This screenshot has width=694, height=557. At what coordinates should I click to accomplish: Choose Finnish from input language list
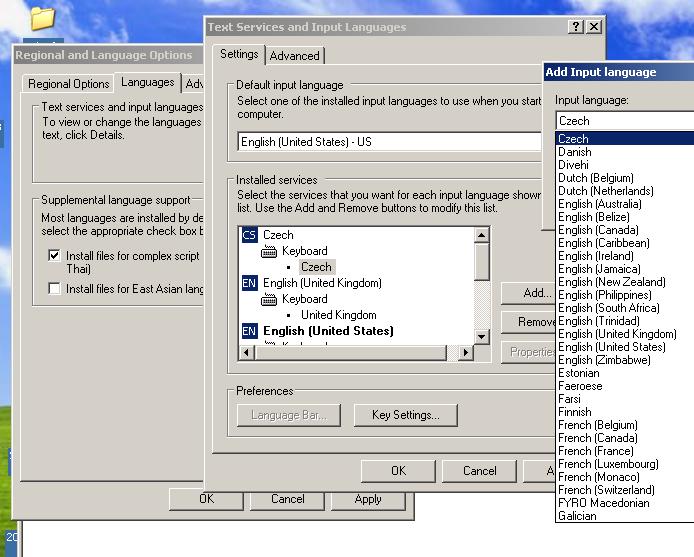pos(625,412)
